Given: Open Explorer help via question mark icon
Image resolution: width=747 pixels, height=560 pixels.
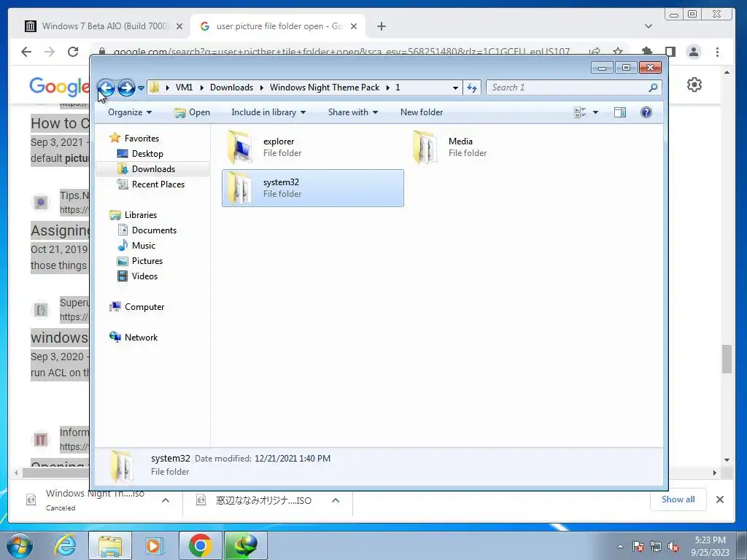Looking at the screenshot, I should (646, 112).
